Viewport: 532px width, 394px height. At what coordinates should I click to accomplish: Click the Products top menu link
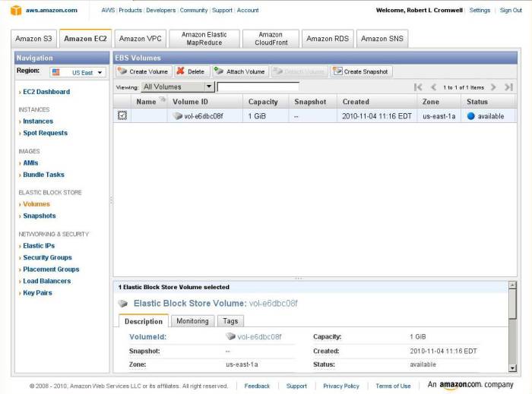[x=130, y=10]
